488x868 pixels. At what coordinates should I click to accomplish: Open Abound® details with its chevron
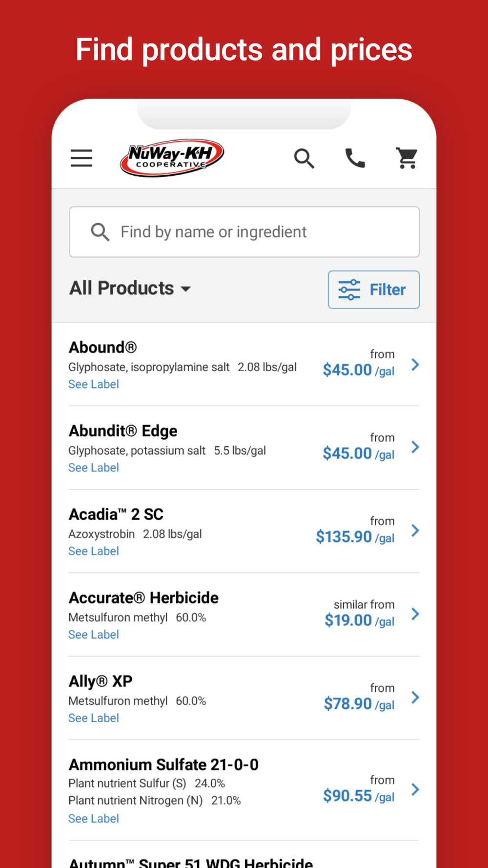pyautogui.click(x=415, y=365)
